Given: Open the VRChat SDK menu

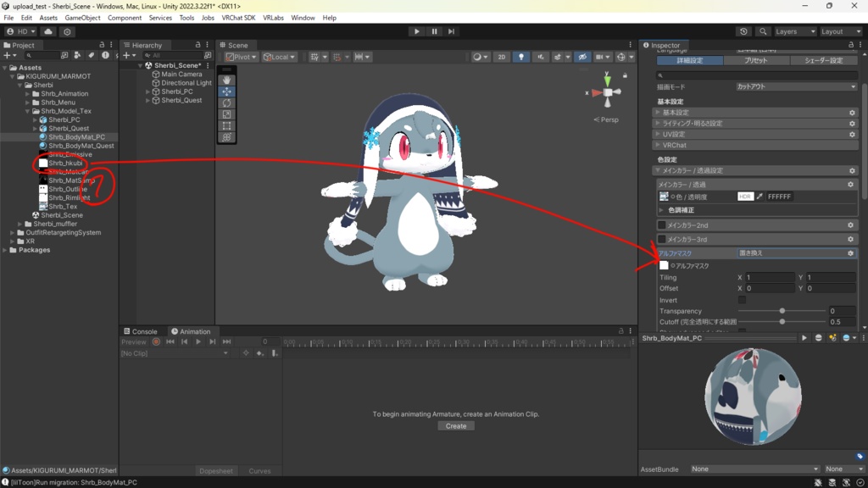Looking at the screenshot, I should tap(238, 18).
